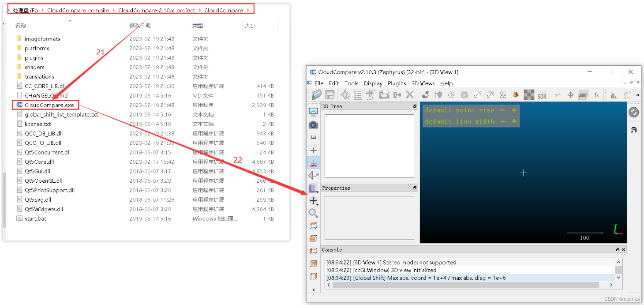The width and height of the screenshot is (644, 305).
Task: Click the magnifier zoom icon
Action: tap(313, 213)
